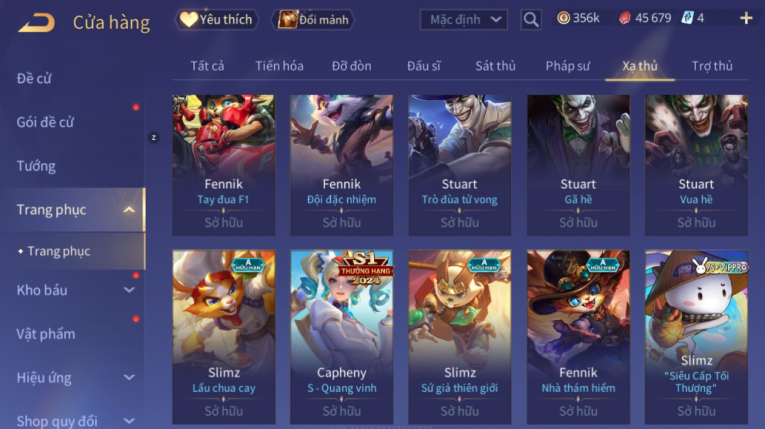The width and height of the screenshot is (765, 429).
Task: Open Gói đề cử menu item
Action: pos(45,122)
